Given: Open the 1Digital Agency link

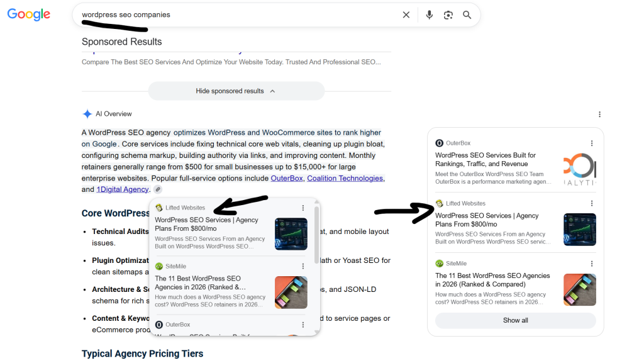Looking at the screenshot, I should click(123, 189).
